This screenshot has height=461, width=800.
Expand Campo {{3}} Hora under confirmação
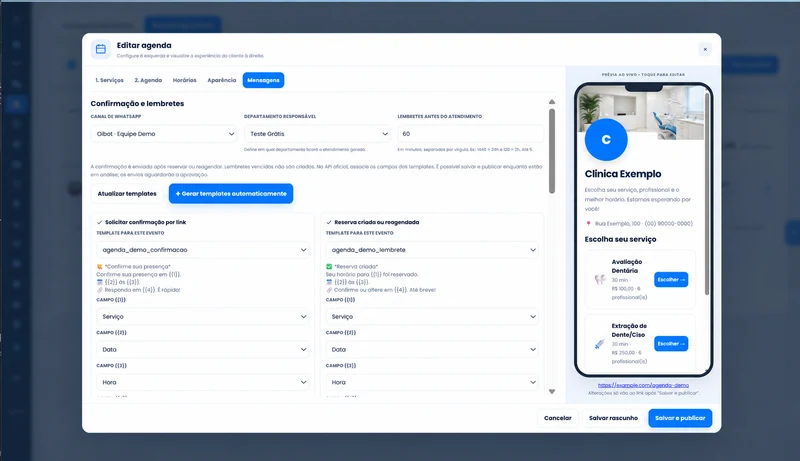[x=203, y=382]
